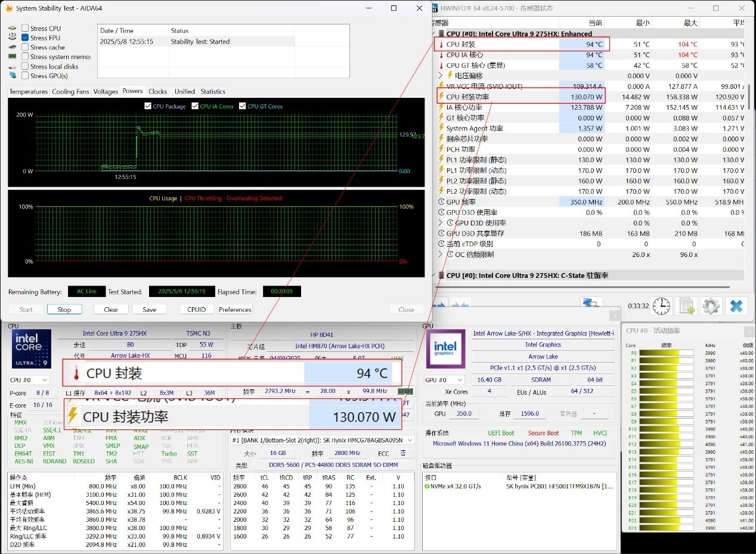Open HWiNFO sensor settings gear icon
The image size is (756, 554).
[711, 306]
